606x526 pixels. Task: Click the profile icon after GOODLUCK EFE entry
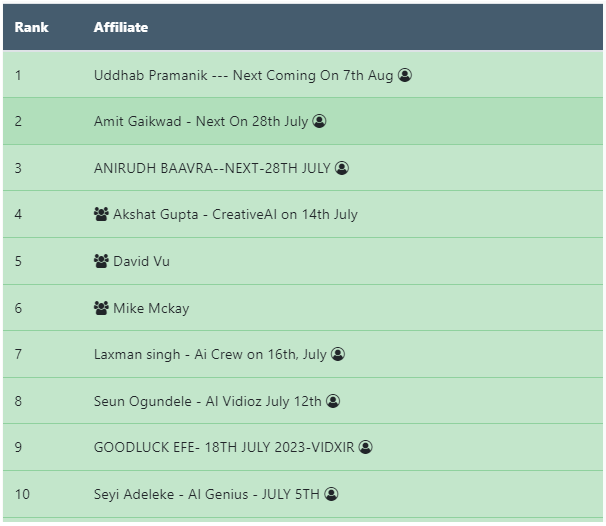[366, 447]
